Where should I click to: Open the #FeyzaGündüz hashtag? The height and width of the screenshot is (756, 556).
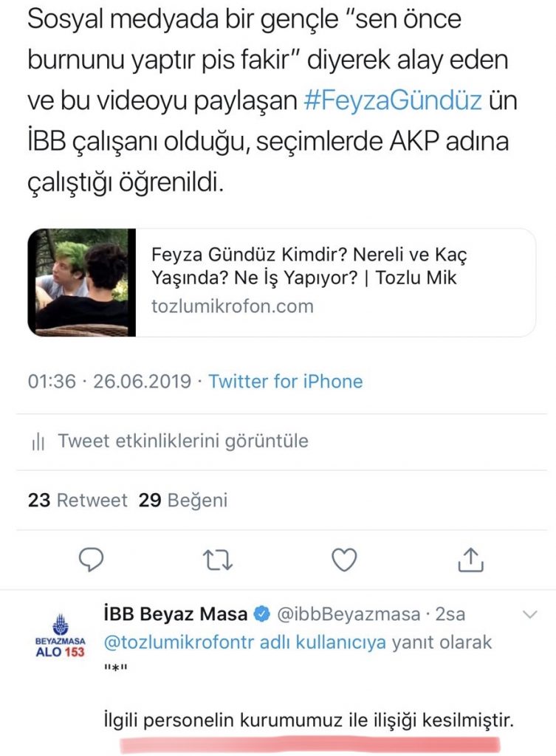pyautogui.click(x=393, y=100)
